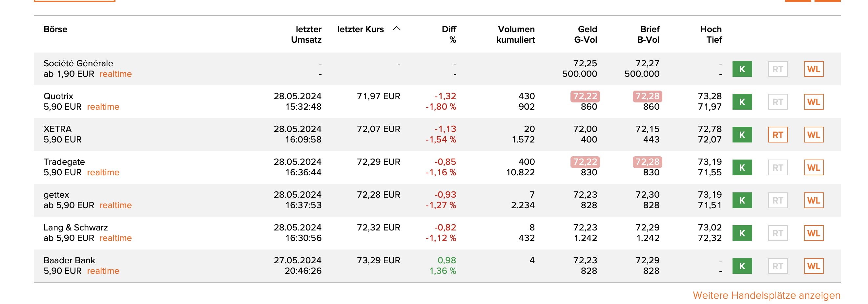The width and height of the screenshot is (868, 304).
Task: Click realtime link in gettex row
Action: tap(115, 205)
